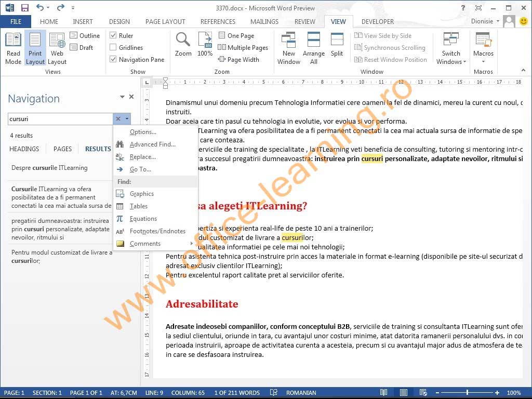Click the Equations pi icon
The height and width of the screenshot is (399, 532).
click(120, 219)
